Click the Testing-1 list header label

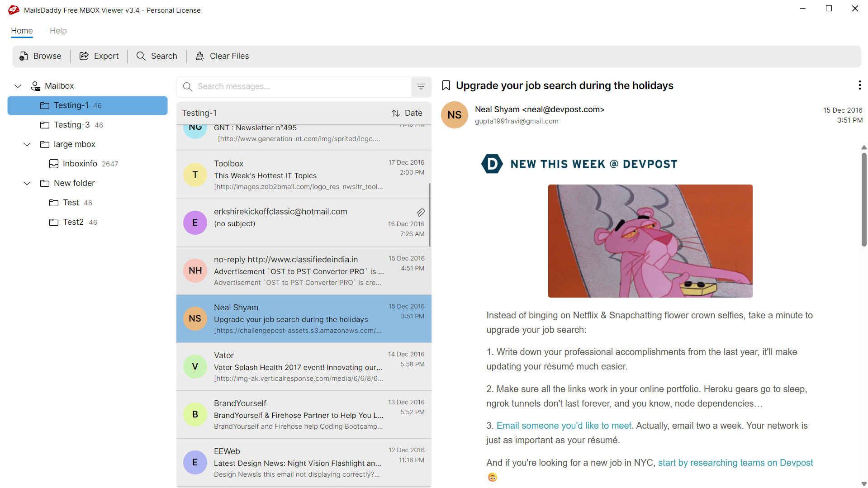tap(199, 113)
